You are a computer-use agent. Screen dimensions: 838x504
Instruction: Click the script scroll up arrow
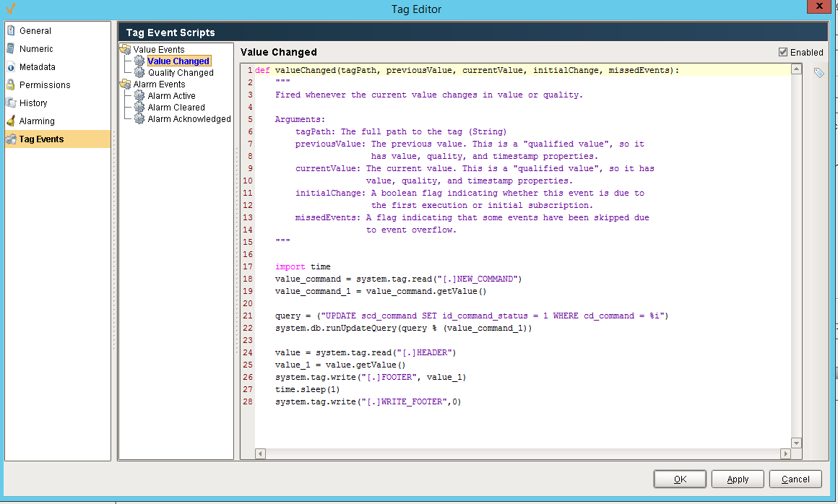click(x=796, y=69)
